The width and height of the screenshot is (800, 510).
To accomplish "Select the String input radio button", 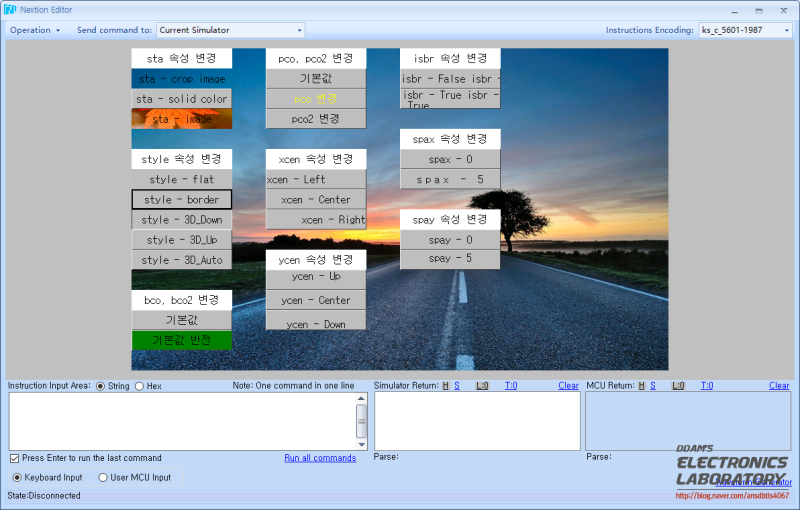I will pos(101,386).
